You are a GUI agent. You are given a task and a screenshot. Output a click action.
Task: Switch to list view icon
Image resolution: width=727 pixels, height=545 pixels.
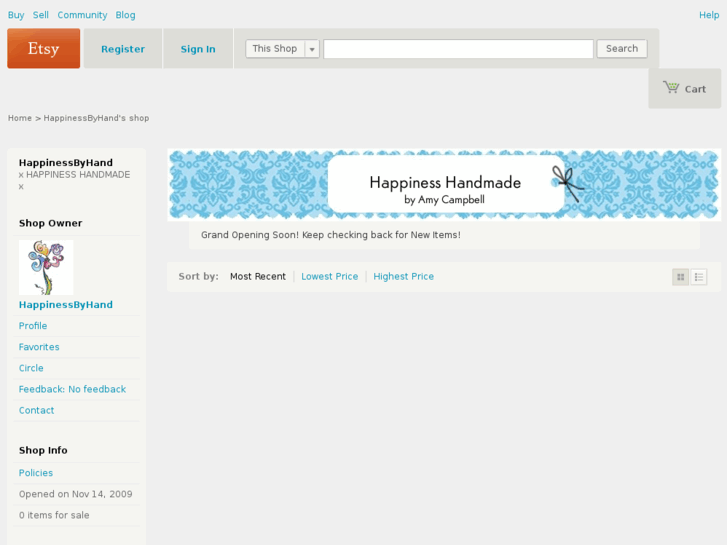pos(699,277)
